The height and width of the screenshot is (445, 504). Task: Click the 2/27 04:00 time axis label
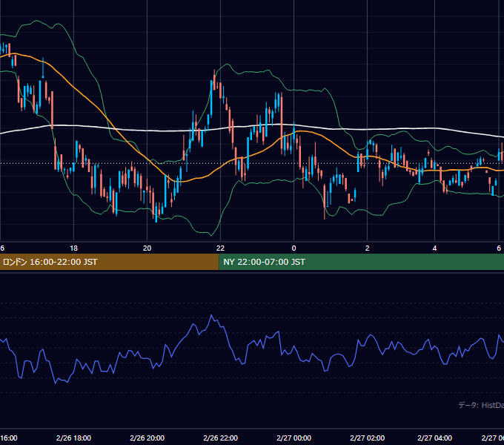[434, 438]
